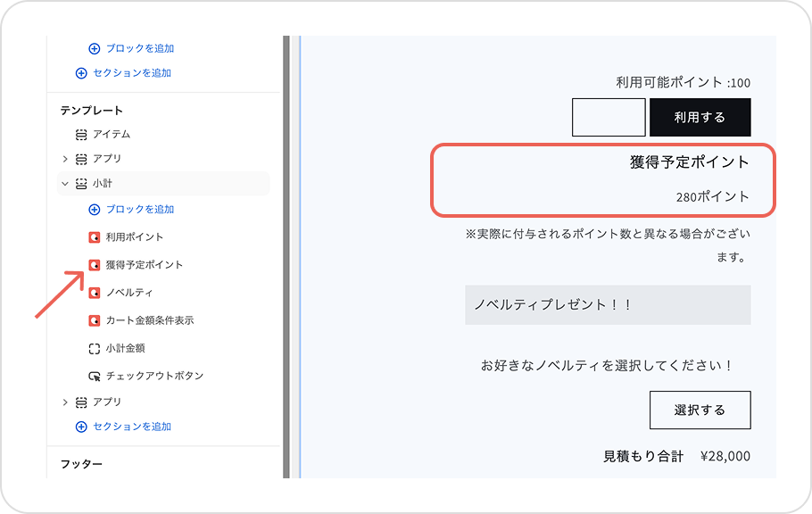Expand the アプリ section above 小計
The width and height of the screenshot is (812, 514).
65,159
